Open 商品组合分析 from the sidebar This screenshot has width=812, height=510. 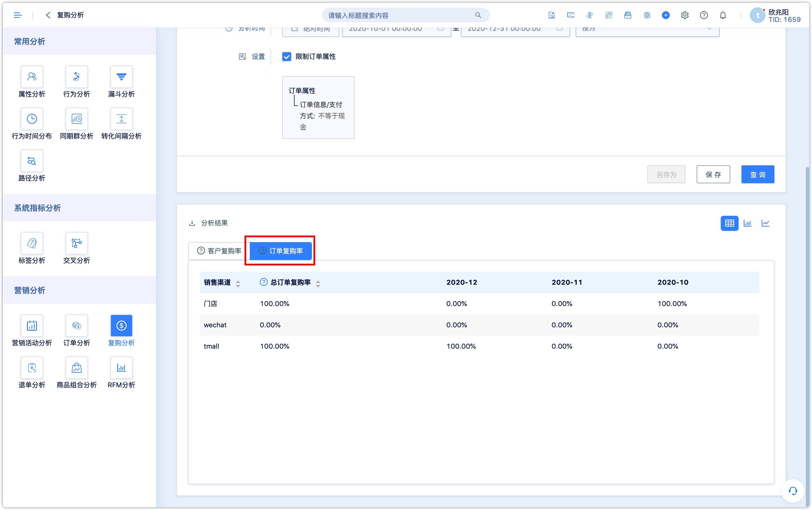click(76, 373)
